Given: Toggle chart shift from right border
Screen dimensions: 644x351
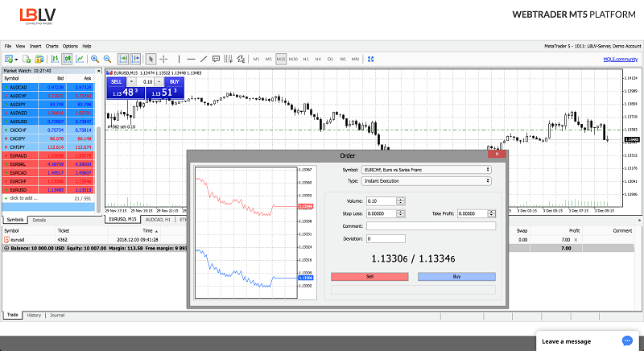Looking at the screenshot, I should (135, 59).
